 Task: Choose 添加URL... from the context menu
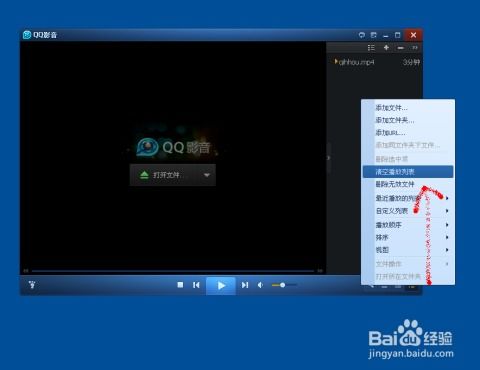pos(408,133)
